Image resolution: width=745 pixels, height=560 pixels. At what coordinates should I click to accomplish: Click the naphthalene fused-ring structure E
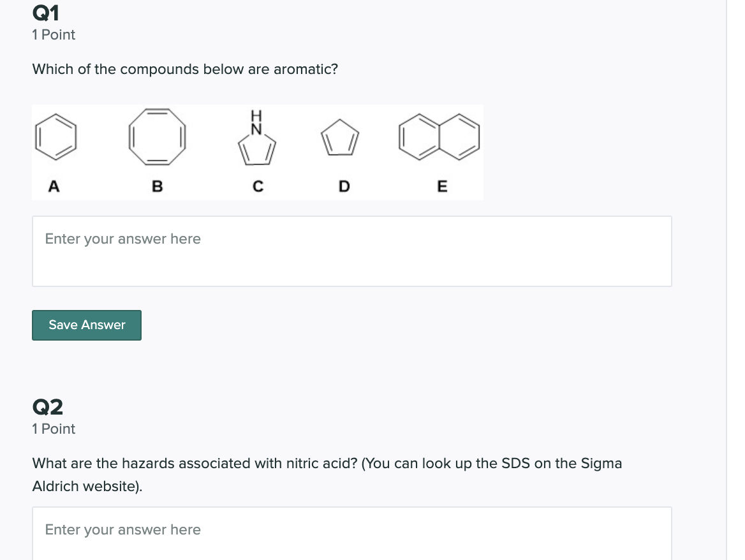point(439,136)
